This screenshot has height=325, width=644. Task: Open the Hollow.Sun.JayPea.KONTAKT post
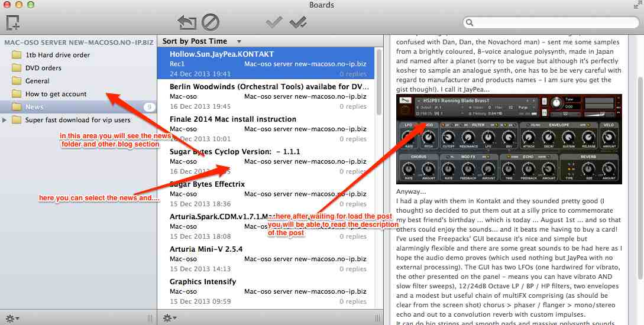[266, 64]
